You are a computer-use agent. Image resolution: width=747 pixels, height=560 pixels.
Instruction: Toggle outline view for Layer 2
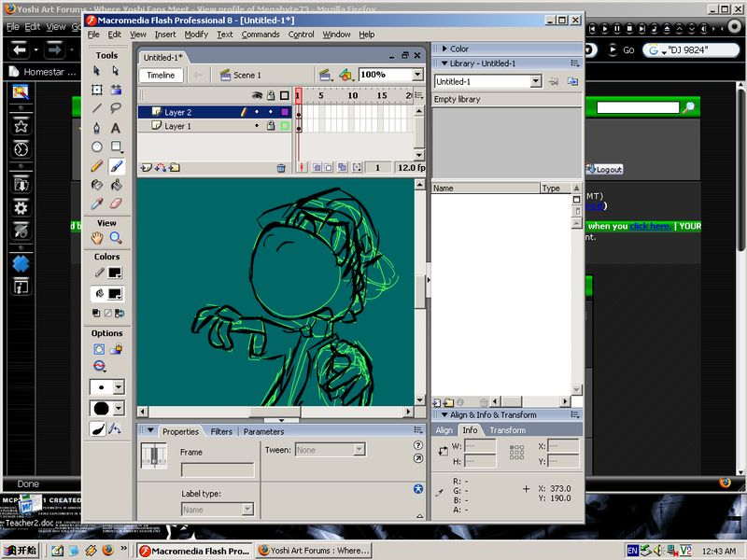point(285,112)
